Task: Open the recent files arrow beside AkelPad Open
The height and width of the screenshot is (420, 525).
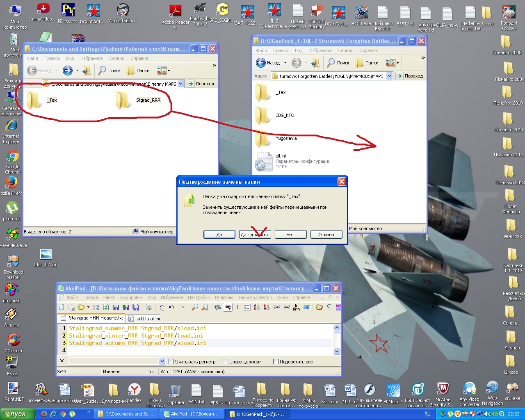Action: tap(88, 307)
